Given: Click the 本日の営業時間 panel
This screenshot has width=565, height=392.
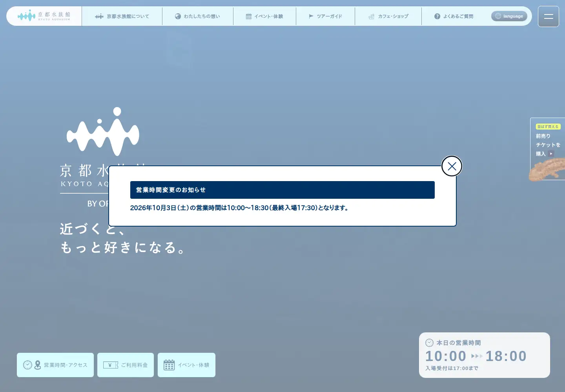Looking at the screenshot, I should click(485, 355).
